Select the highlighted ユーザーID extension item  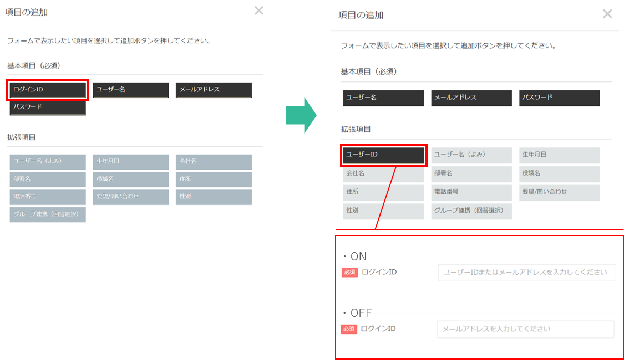(383, 155)
